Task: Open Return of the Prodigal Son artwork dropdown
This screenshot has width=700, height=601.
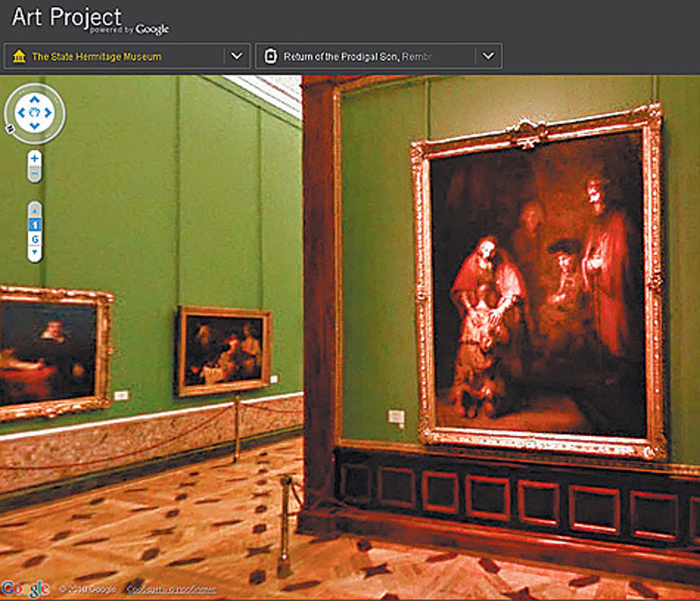Action: coord(379,57)
